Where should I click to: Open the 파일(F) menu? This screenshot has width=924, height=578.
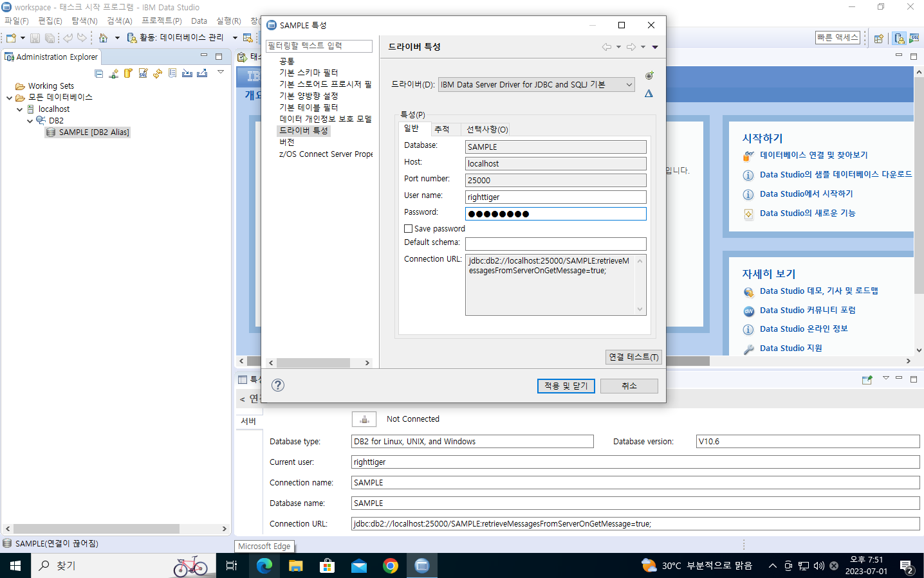[17, 21]
